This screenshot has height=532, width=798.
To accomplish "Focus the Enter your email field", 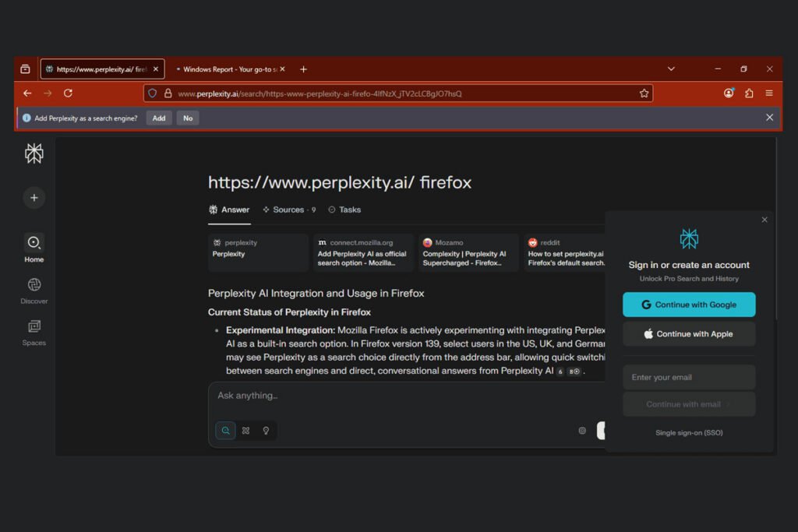I will [689, 377].
